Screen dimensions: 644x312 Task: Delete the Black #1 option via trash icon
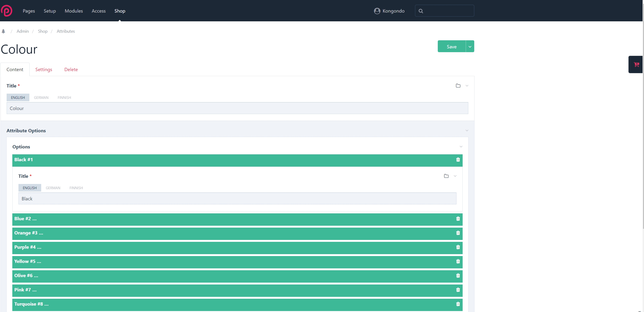(458, 160)
